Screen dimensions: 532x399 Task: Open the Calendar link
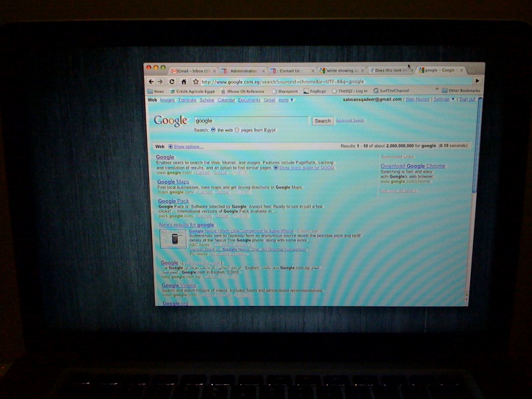coord(226,100)
